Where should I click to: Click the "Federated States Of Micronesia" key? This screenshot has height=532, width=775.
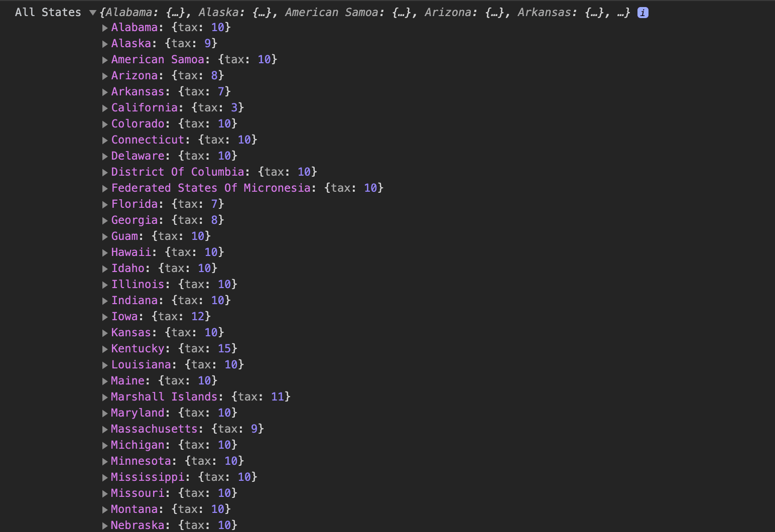pyautogui.click(x=211, y=188)
